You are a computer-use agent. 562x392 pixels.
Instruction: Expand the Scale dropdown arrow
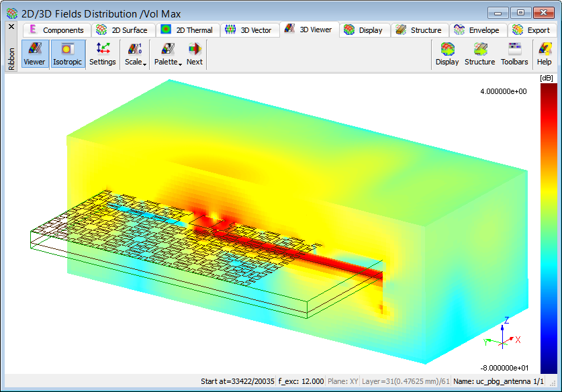[x=144, y=63]
